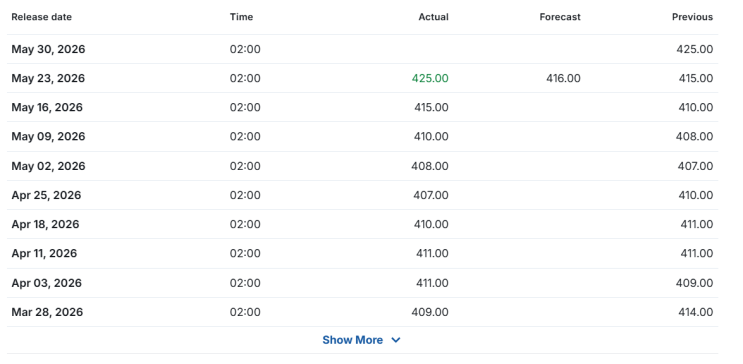
Task: Click the Show More link
Action: 353,340
